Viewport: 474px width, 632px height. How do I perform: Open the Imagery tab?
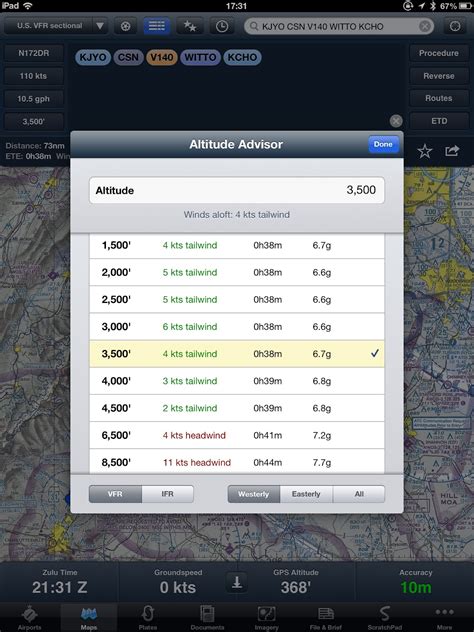[266, 617]
